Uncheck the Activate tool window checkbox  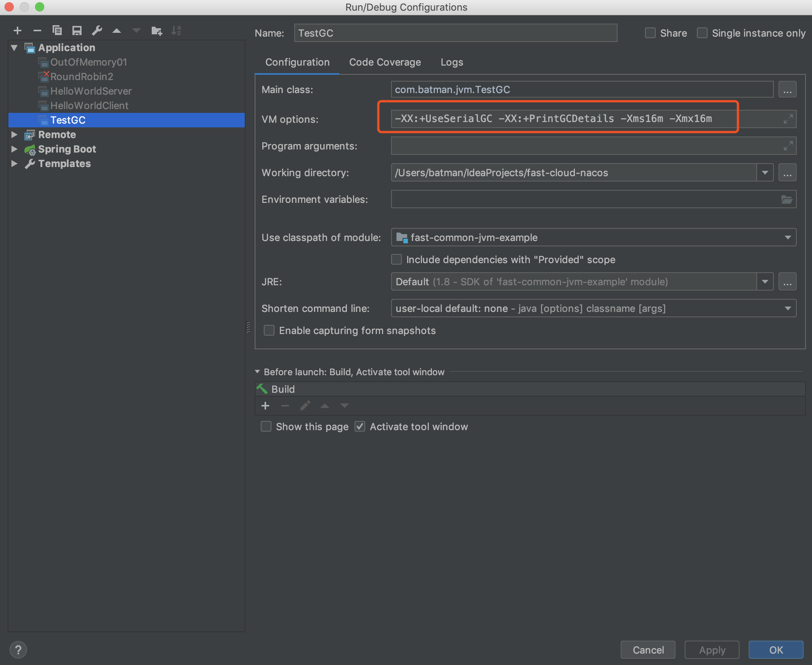point(359,426)
